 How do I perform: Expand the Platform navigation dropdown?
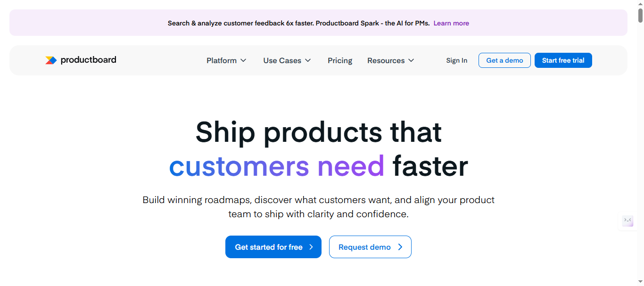pyautogui.click(x=226, y=60)
